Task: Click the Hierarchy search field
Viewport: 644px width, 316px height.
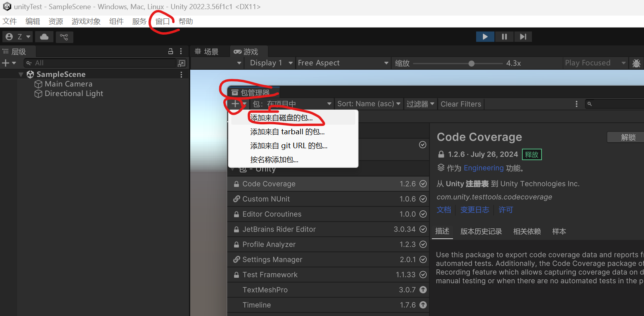Action: click(x=100, y=63)
